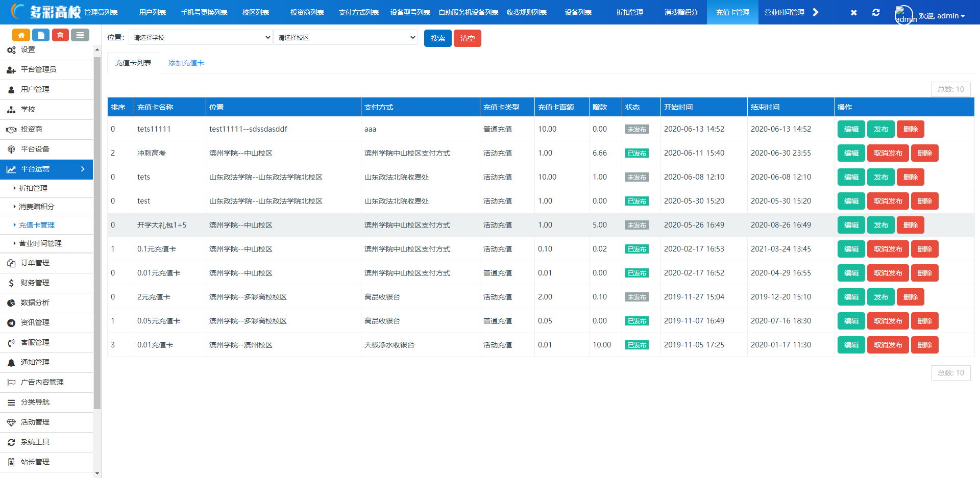Click the orange home icon button
The image size is (980, 478).
[21, 35]
